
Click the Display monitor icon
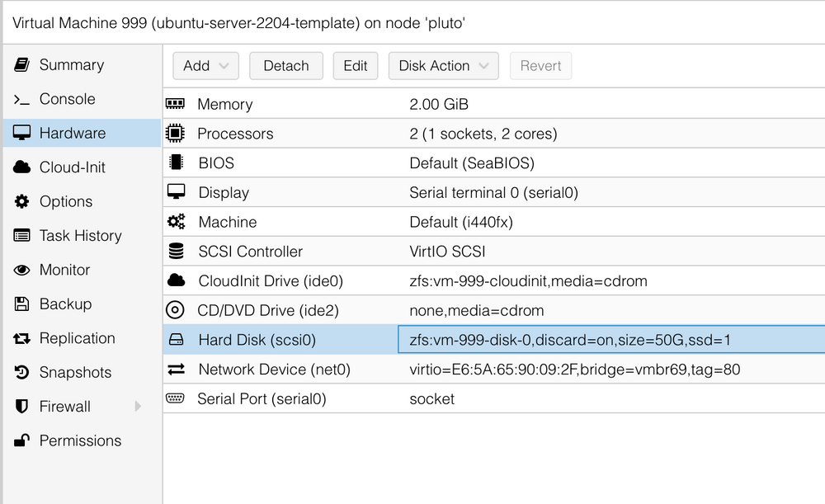pos(177,192)
